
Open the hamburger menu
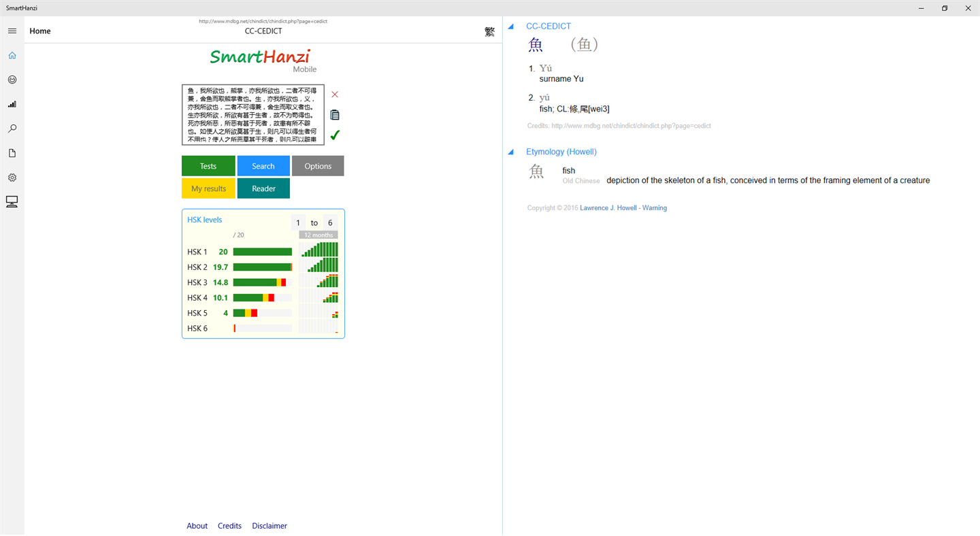tap(12, 31)
